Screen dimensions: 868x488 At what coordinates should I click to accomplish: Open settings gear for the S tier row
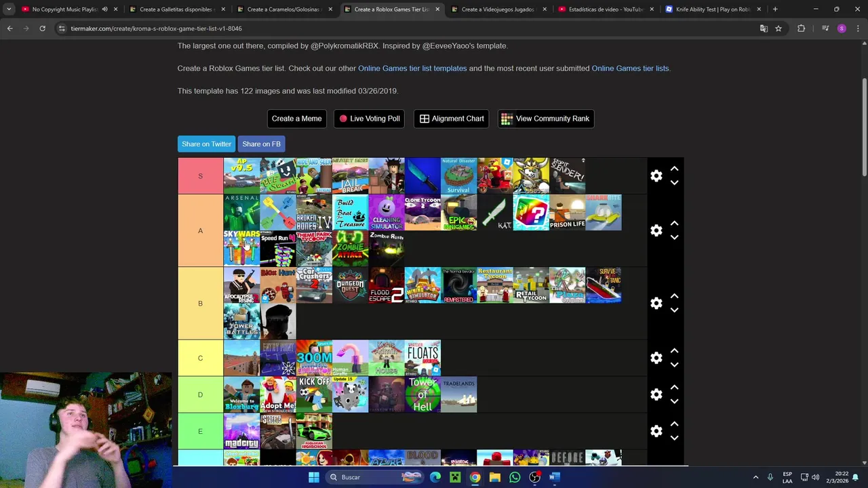(x=656, y=176)
